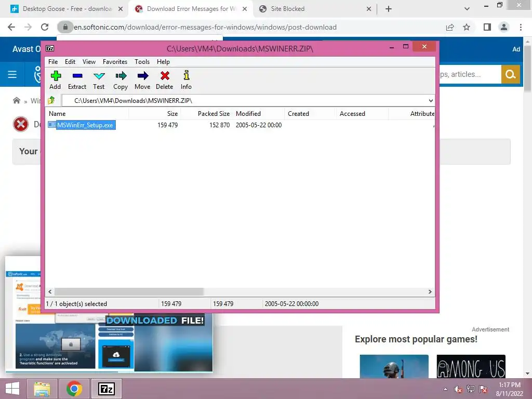The height and width of the screenshot is (399, 532).
Task: Sort by the Size column header
Action: [x=154, y=114]
